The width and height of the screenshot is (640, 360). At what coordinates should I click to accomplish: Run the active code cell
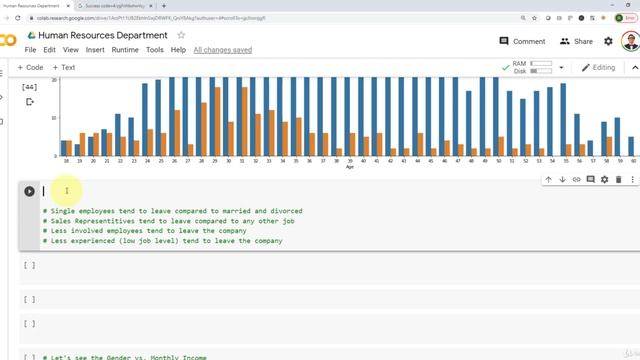click(x=29, y=191)
